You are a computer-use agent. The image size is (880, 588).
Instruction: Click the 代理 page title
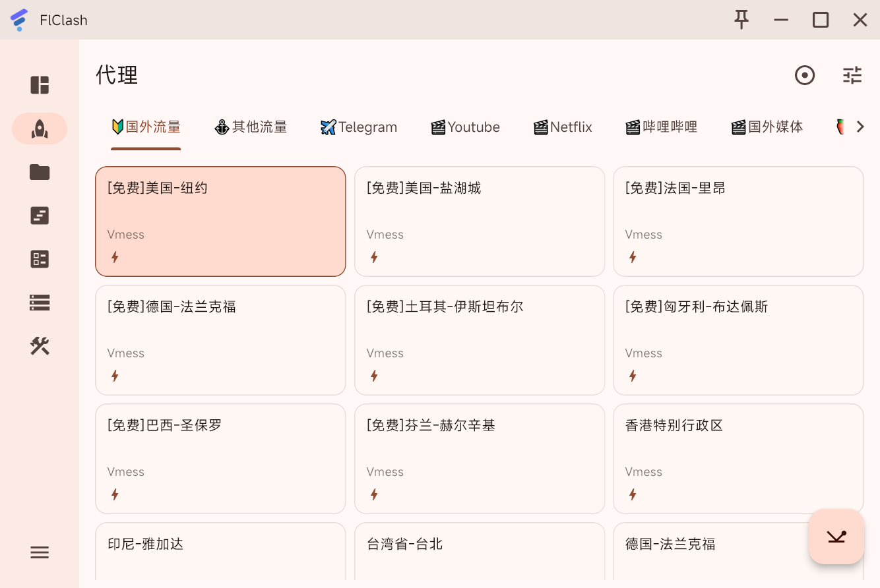[x=117, y=75]
